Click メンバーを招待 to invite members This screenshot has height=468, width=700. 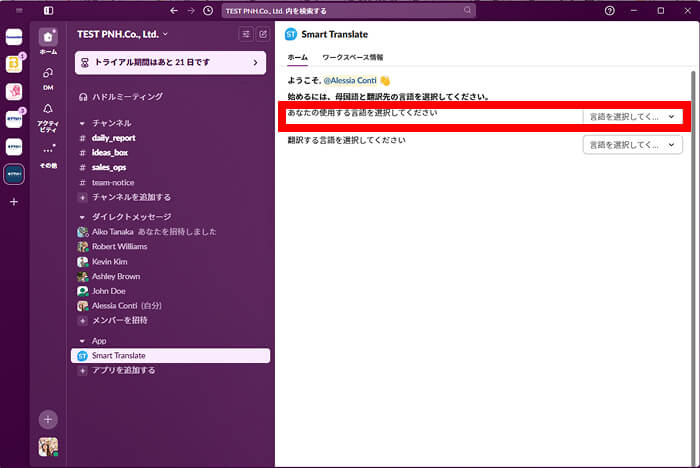tap(120, 320)
